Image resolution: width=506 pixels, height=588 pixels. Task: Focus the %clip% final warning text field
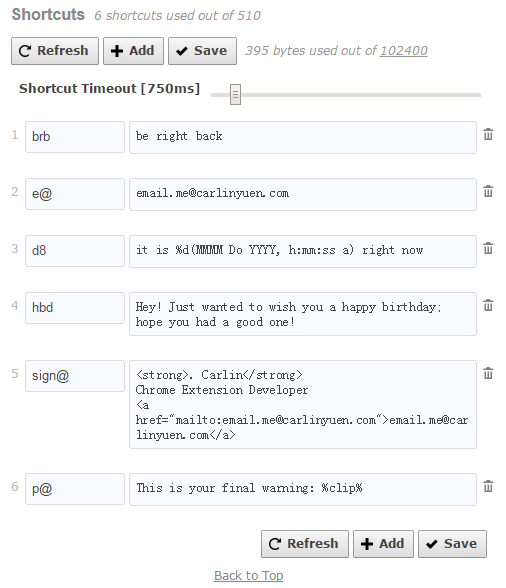(x=303, y=489)
